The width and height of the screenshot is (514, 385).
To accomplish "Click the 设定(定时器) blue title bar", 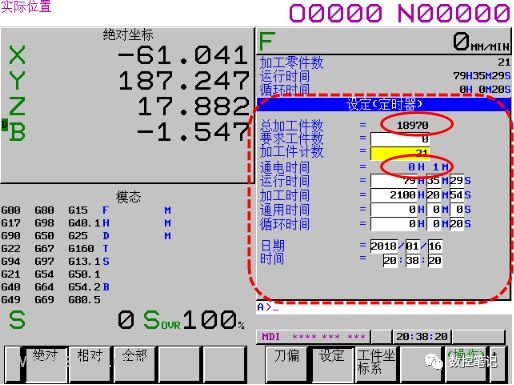I will tap(384, 105).
